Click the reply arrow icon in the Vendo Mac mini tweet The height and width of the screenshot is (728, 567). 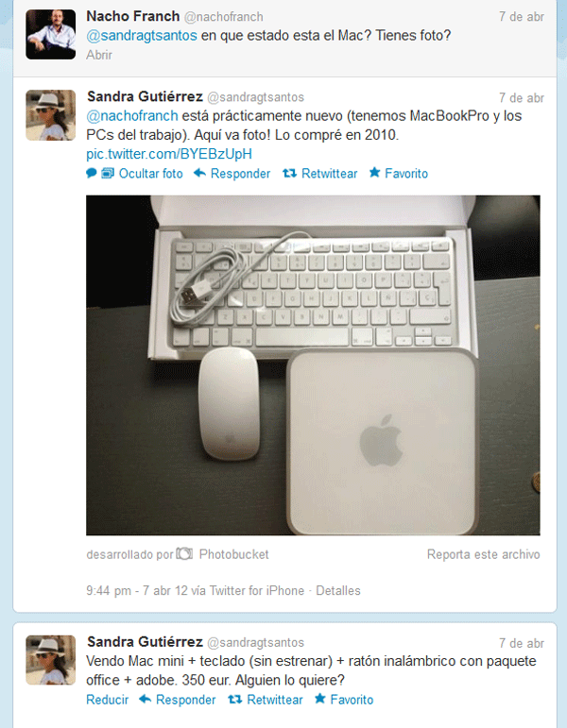146,699
